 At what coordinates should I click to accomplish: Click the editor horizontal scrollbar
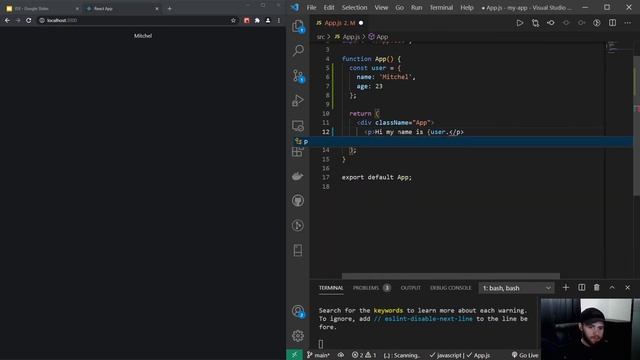pos(451,276)
